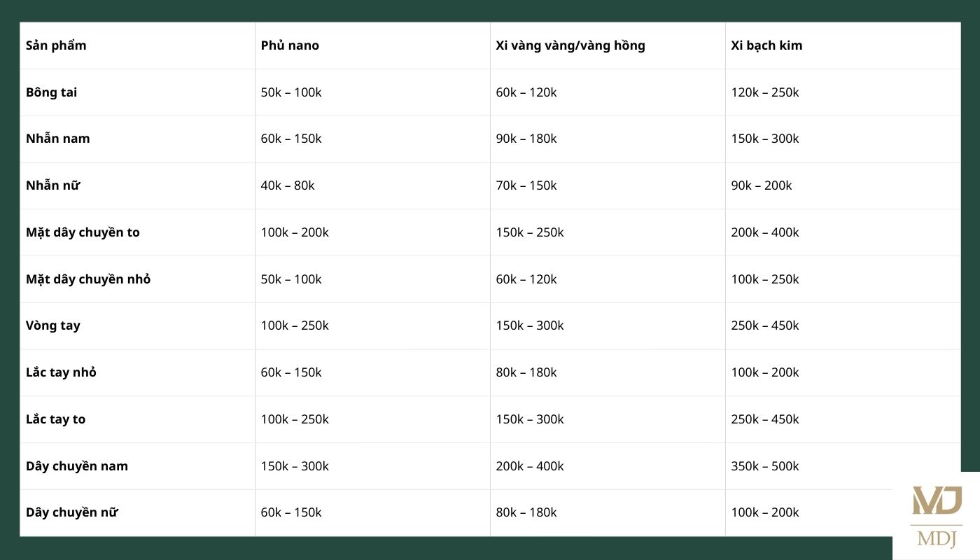The height and width of the screenshot is (560, 980).
Task: Select the Dây chuyền nam "350k – 500k" price
Action: click(765, 466)
